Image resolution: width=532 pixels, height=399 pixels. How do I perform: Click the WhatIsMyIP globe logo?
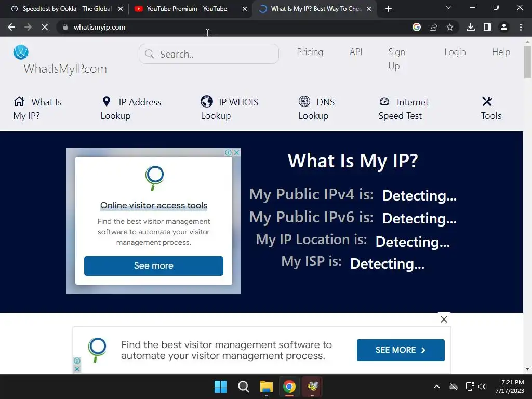tap(21, 52)
